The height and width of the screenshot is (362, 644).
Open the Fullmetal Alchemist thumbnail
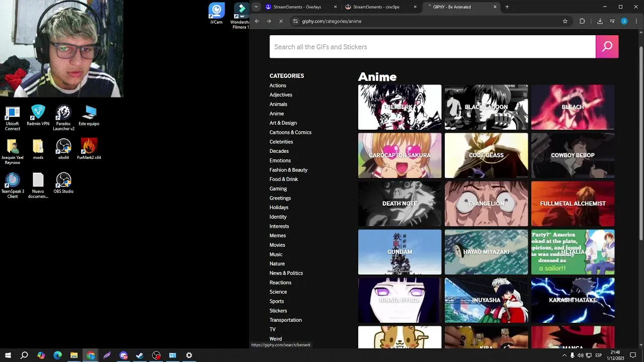(573, 204)
